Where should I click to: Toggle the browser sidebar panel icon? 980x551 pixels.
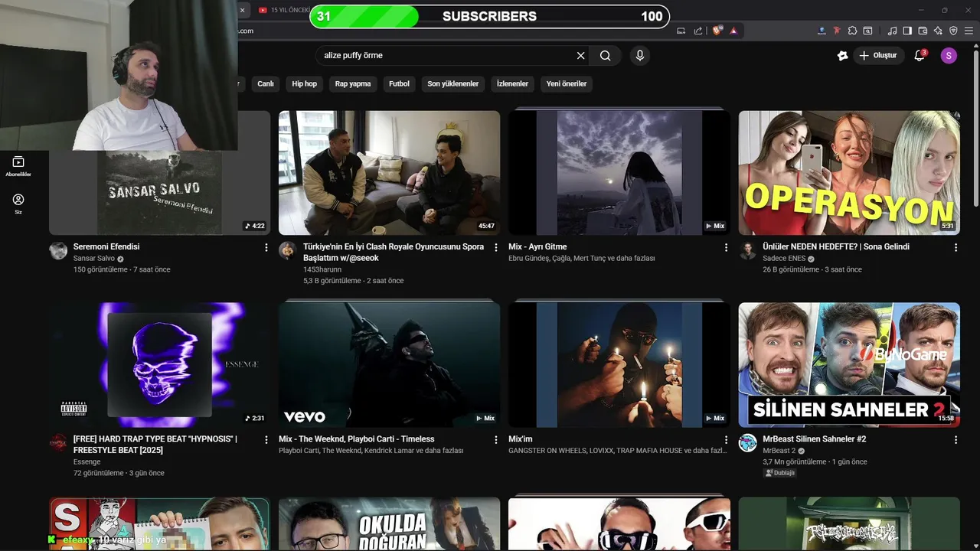tap(907, 31)
